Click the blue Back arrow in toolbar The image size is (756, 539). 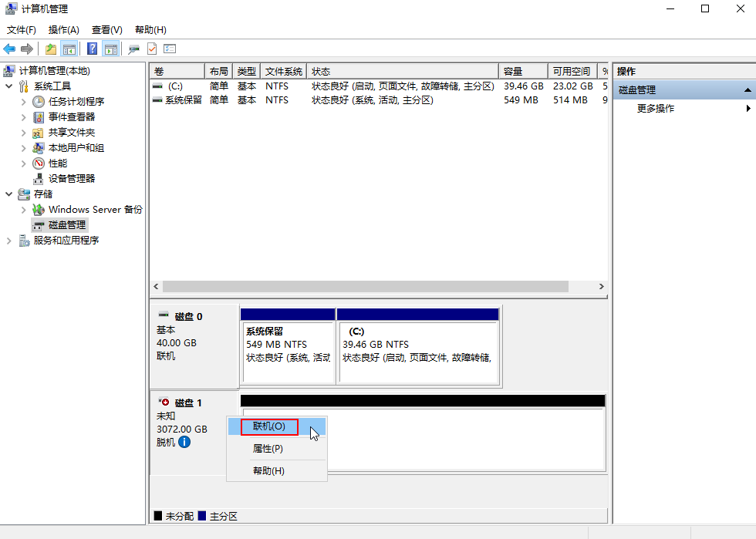click(x=9, y=49)
